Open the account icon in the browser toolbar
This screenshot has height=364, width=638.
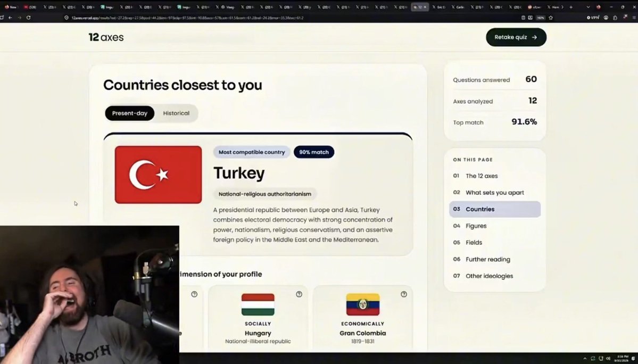pyautogui.click(x=606, y=18)
